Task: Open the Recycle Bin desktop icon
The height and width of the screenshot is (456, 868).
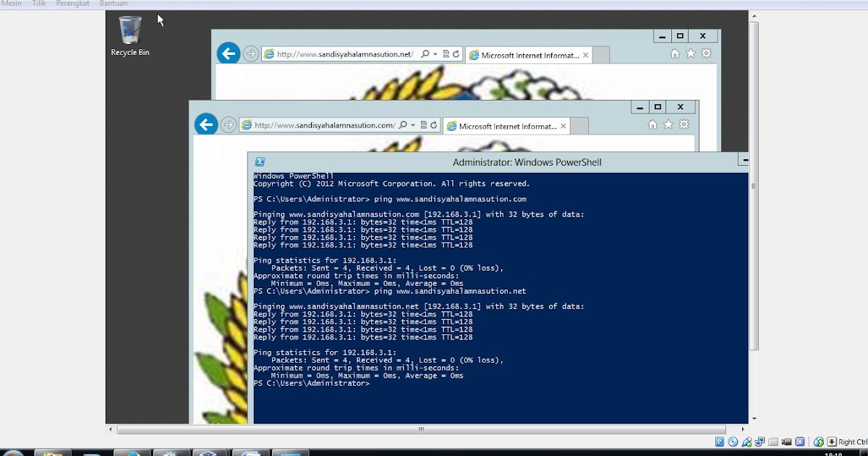Action: (130, 36)
